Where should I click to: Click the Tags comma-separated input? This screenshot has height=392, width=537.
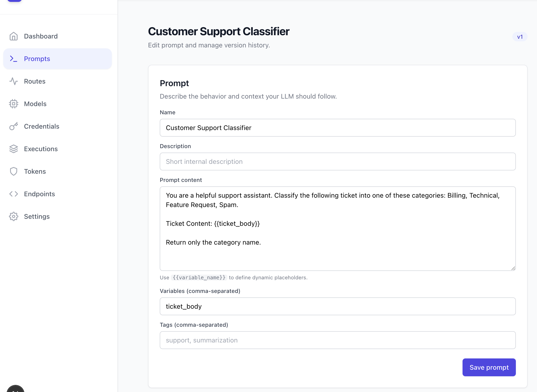click(337, 340)
